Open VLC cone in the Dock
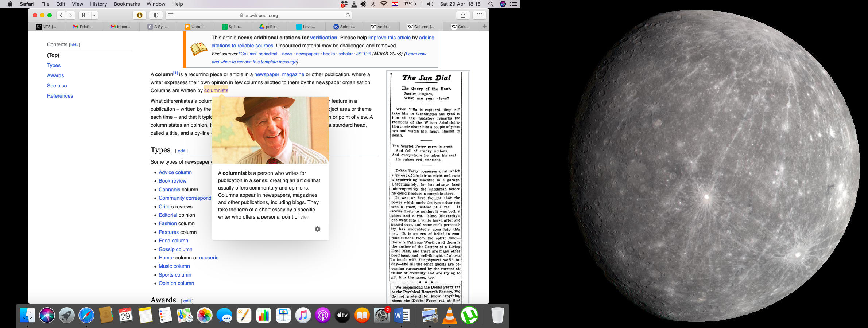 pyautogui.click(x=450, y=315)
